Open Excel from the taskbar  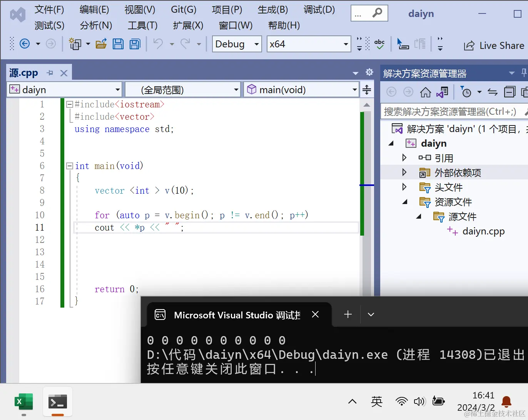tap(24, 402)
